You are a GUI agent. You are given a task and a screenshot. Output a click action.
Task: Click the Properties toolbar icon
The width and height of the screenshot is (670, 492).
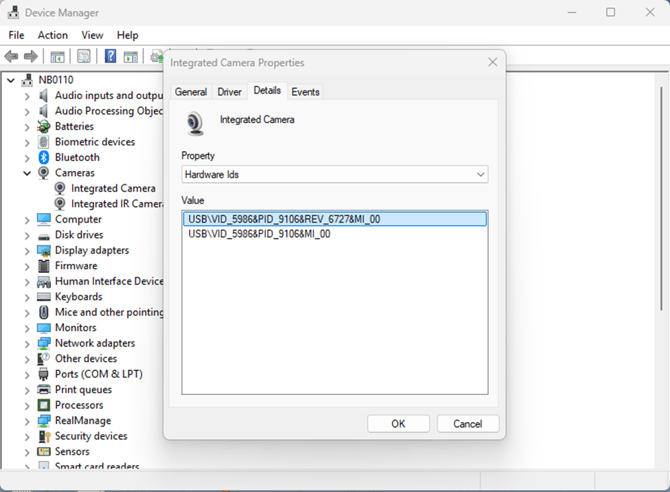(x=84, y=57)
